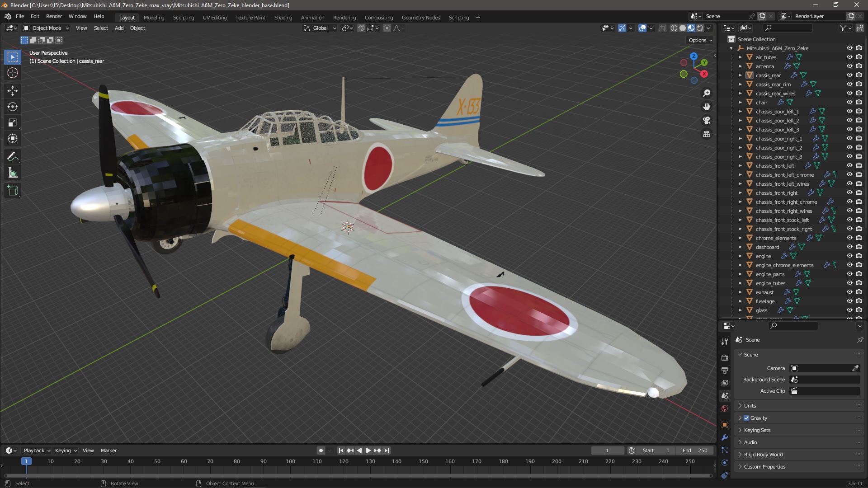The height and width of the screenshot is (488, 868).
Task: Play animation forward
Action: (x=368, y=450)
